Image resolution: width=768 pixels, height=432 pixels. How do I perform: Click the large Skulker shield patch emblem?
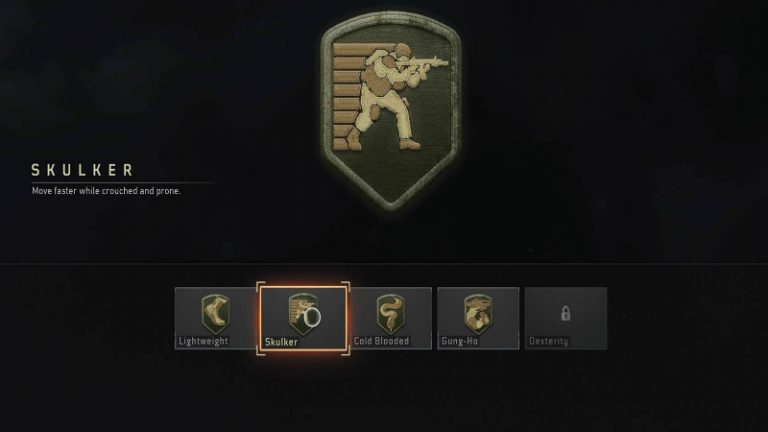point(390,112)
